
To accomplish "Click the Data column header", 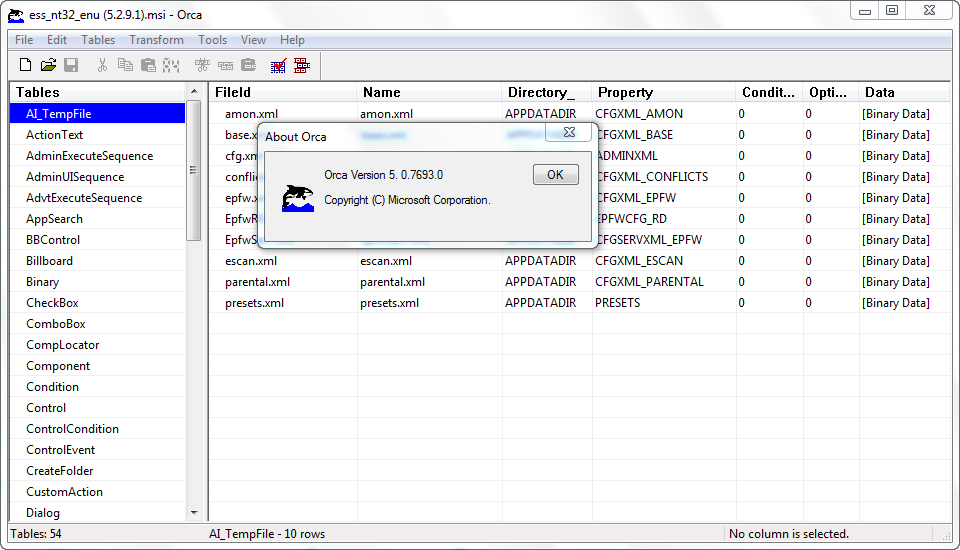I will pyautogui.click(x=904, y=92).
